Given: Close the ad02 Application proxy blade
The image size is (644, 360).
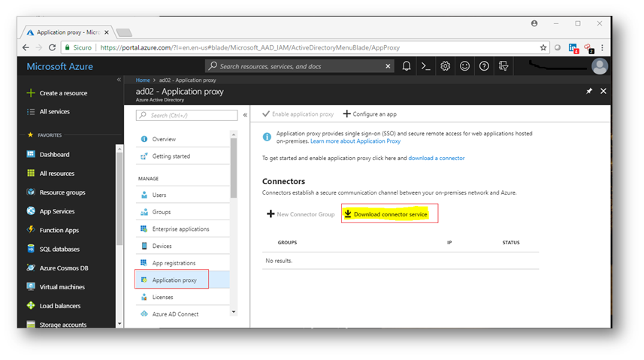Looking at the screenshot, I should click(x=603, y=91).
